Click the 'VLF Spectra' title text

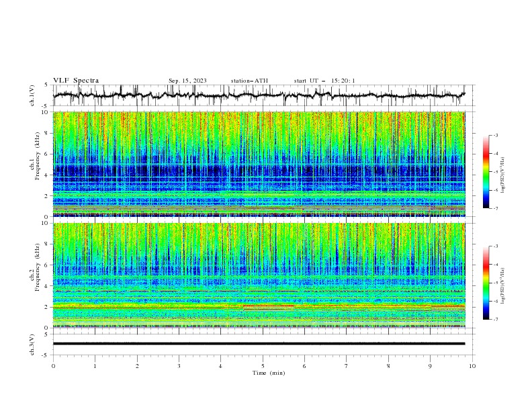coord(76,81)
